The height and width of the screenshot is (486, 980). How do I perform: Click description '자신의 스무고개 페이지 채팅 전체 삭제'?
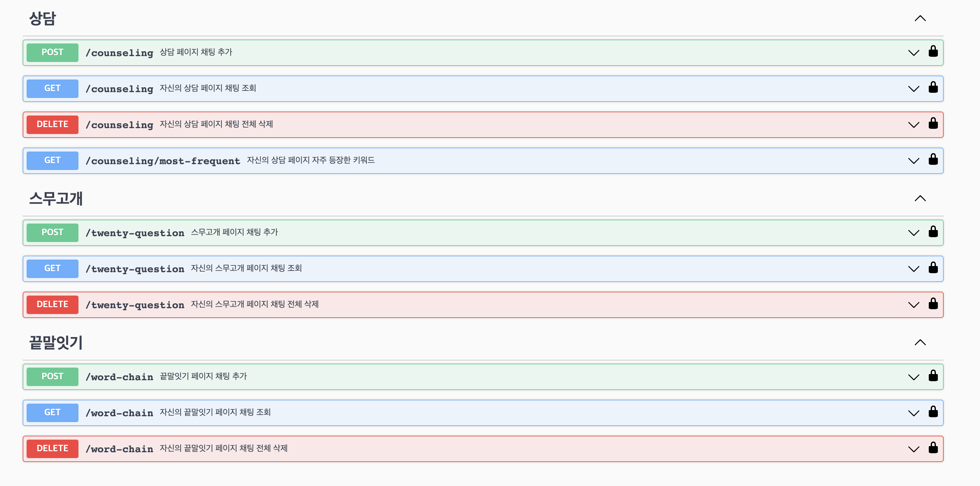(255, 304)
